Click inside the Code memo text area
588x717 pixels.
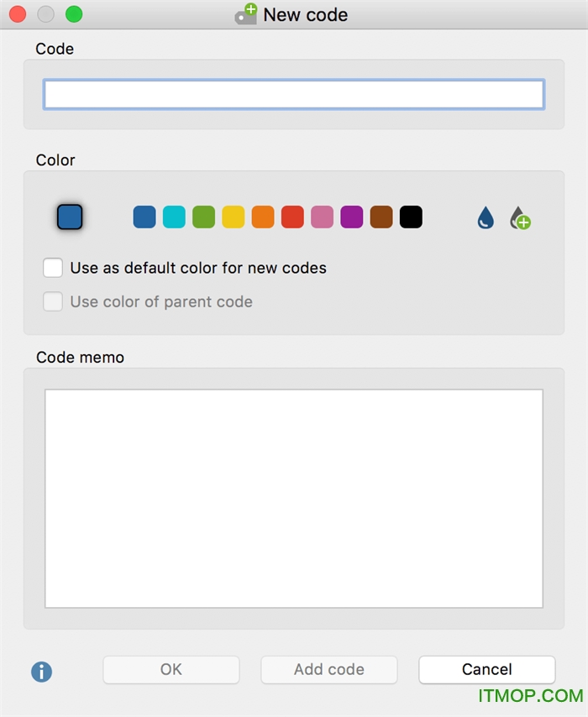click(x=294, y=499)
